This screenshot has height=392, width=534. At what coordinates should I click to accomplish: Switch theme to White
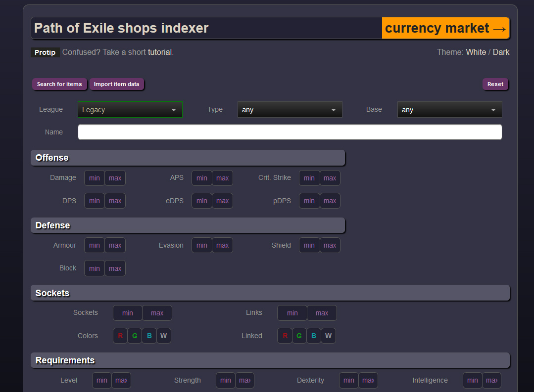[x=476, y=52]
